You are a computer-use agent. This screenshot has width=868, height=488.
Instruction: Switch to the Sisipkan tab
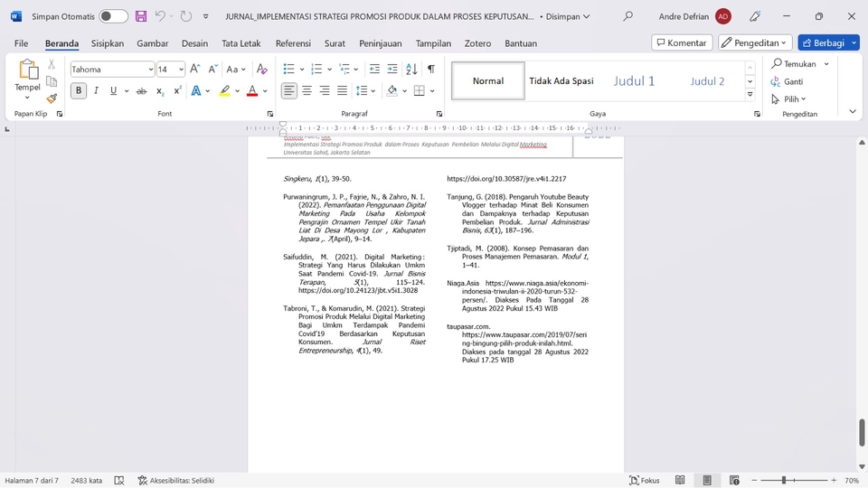coord(108,43)
